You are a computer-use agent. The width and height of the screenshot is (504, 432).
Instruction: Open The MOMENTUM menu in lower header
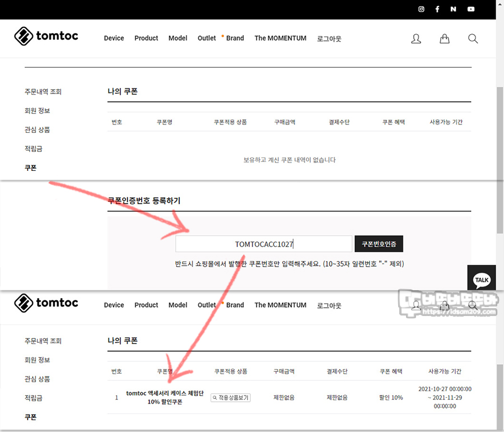[281, 305]
